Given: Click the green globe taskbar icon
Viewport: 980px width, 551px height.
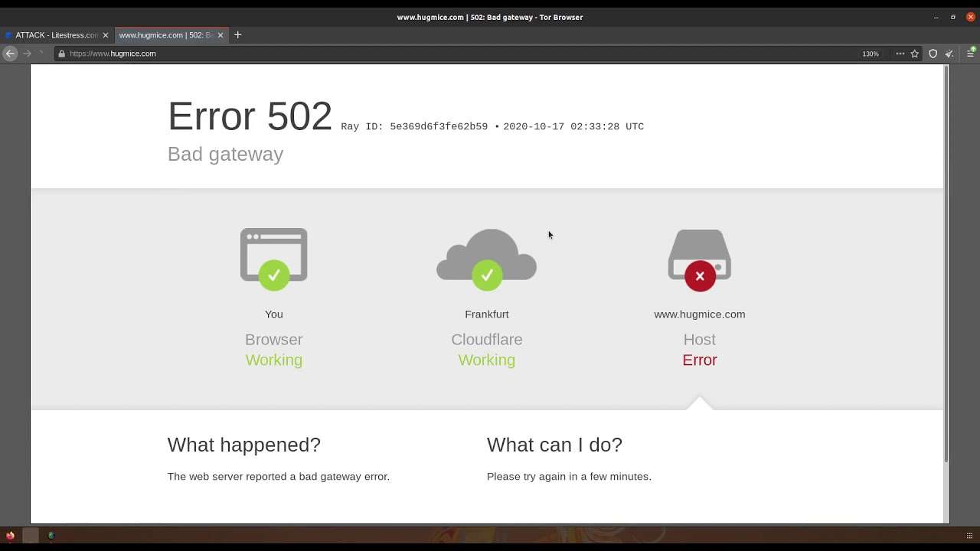Looking at the screenshot, I should (x=51, y=536).
